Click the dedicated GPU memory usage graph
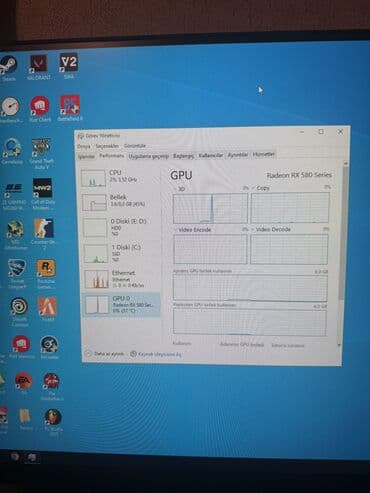This screenshot has width=370, height=493. click(250, 288)
